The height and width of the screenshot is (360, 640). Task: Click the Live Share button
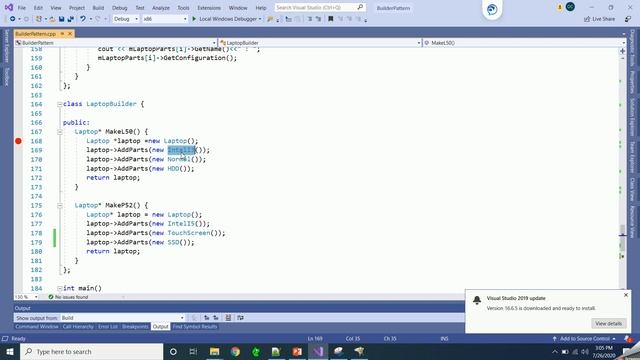(x=599, y=19)
